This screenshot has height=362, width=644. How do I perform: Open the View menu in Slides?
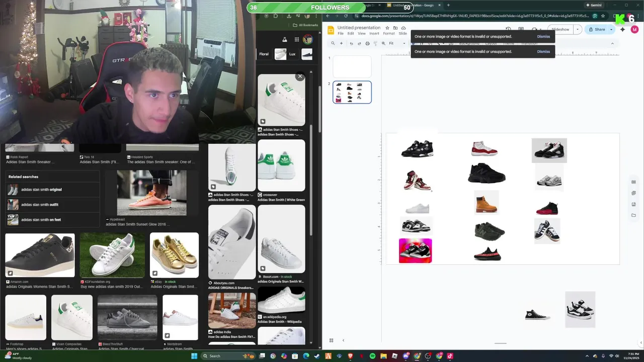(x=362, y=34)
